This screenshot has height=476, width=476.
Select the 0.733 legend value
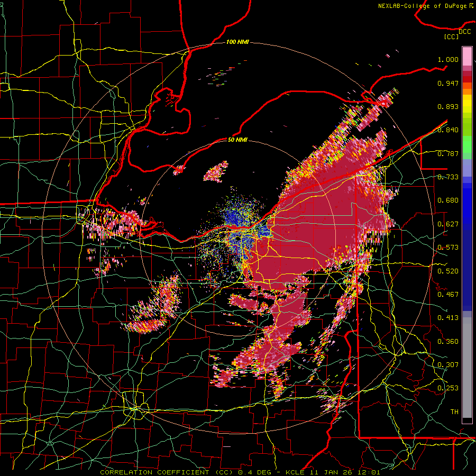point(448,177)
